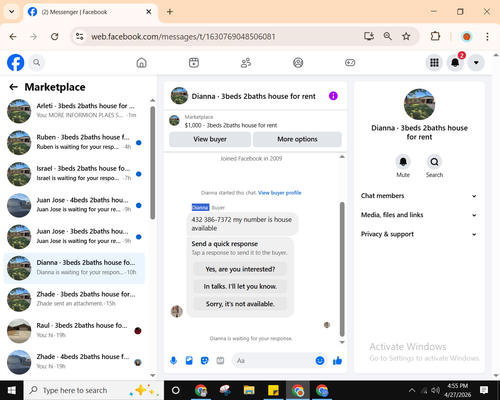Go back using the Marketplace back arrow
This screenshot has height=400, width=500.
13,87
